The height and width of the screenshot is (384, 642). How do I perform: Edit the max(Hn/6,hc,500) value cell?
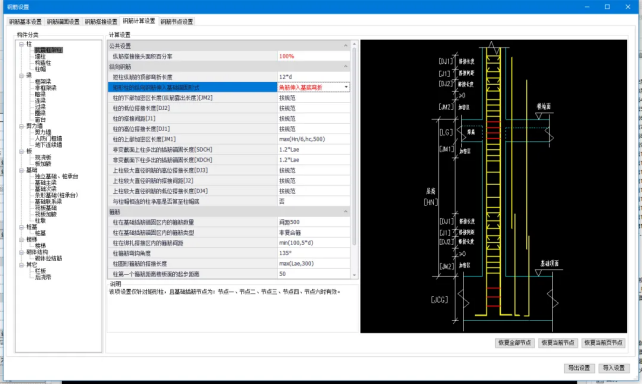[314, 139]
